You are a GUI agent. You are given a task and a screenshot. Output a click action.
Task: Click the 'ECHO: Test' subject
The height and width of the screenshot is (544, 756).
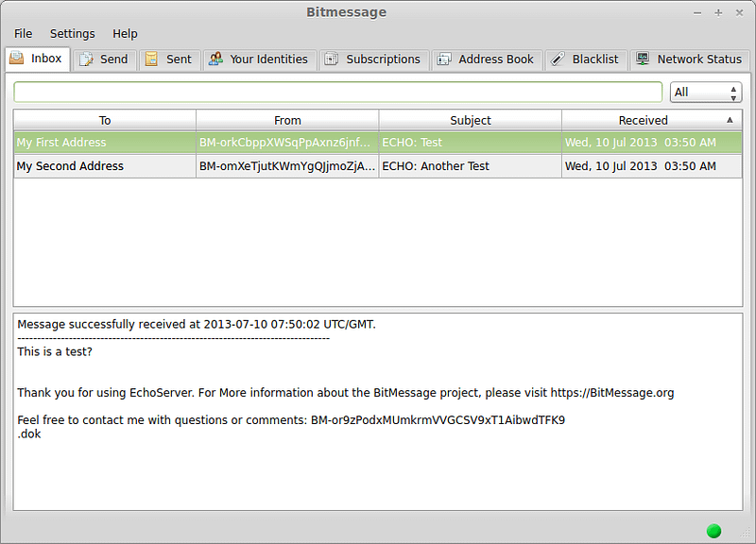click(470, 143)
